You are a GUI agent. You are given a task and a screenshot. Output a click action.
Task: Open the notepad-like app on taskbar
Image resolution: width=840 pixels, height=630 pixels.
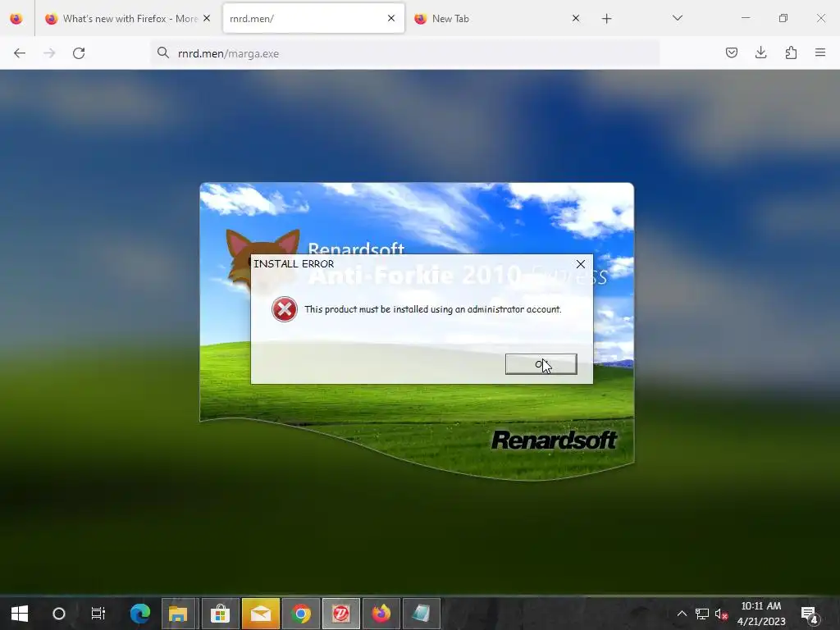click(421, 614)
